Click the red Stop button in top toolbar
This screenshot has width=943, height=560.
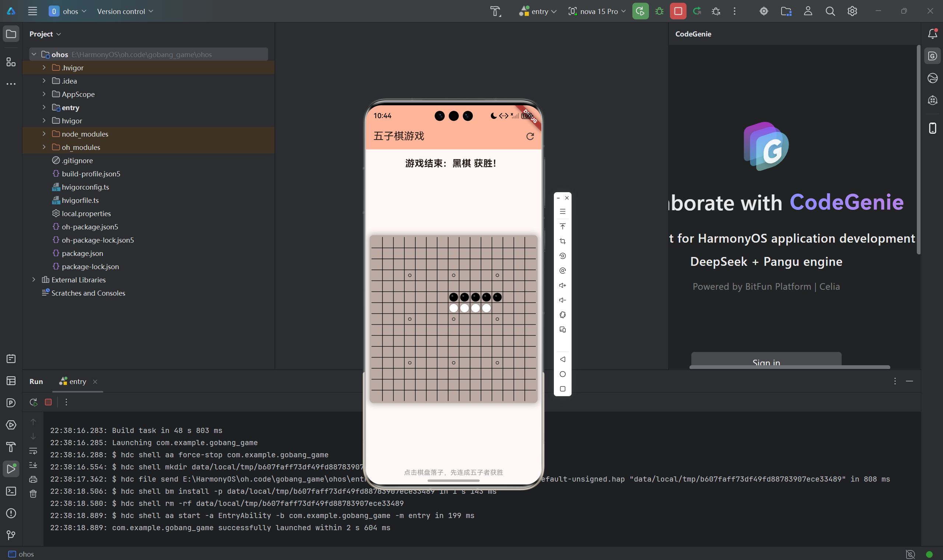(x=678, y=11)
